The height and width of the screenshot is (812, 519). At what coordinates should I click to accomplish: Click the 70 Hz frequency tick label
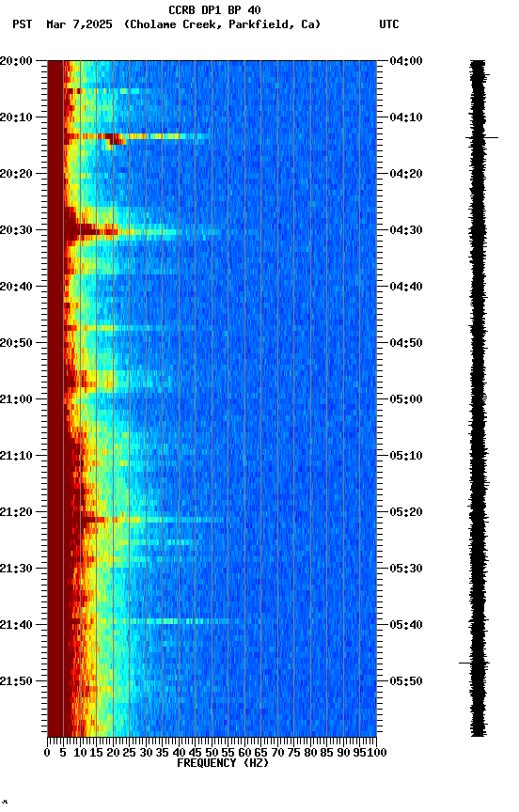[x=277, y=753]
